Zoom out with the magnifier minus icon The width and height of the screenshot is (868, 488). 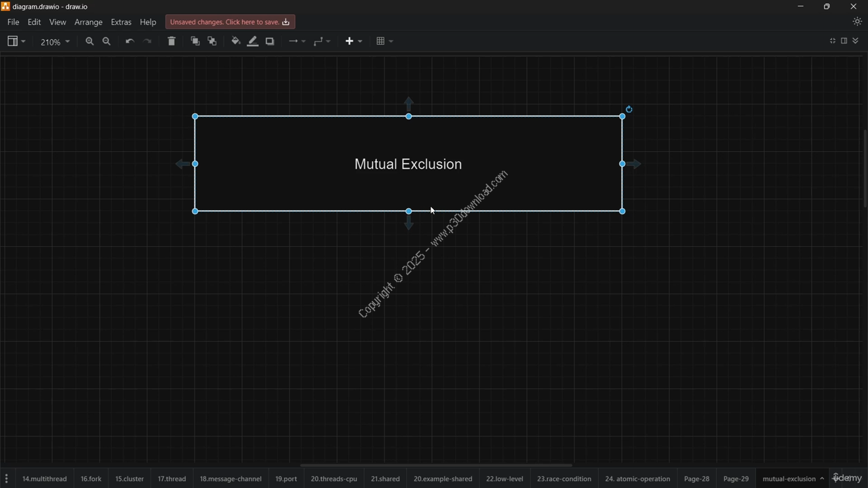106,41
